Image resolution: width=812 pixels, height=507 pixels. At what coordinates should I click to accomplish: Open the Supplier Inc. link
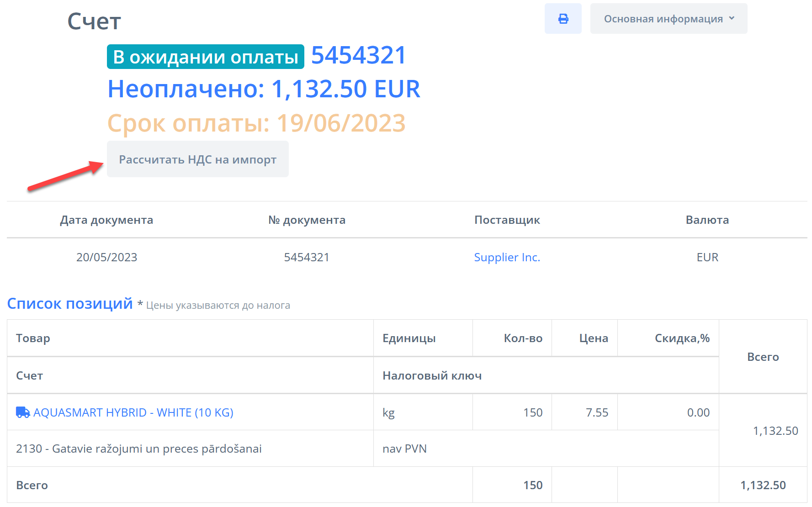click(507, 257)
